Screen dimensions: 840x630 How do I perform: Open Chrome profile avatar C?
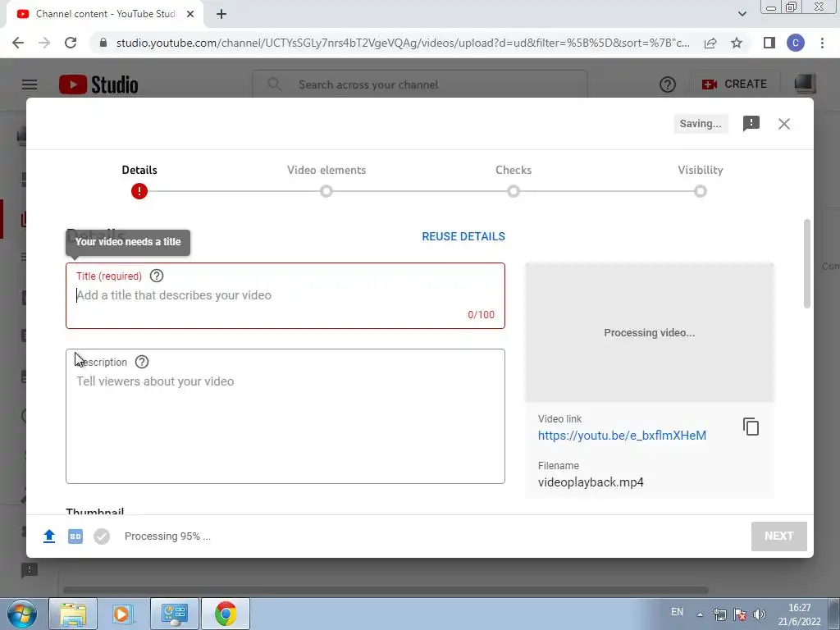[796, 43]
